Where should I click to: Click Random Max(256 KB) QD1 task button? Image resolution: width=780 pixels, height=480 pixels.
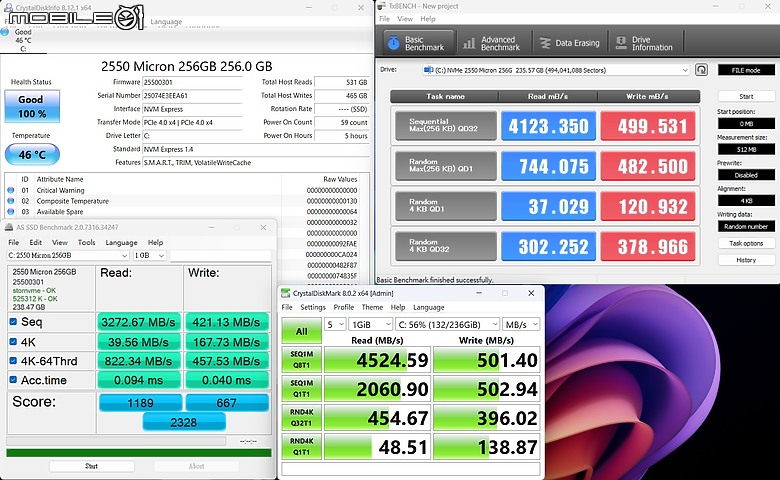coord(446,166)
